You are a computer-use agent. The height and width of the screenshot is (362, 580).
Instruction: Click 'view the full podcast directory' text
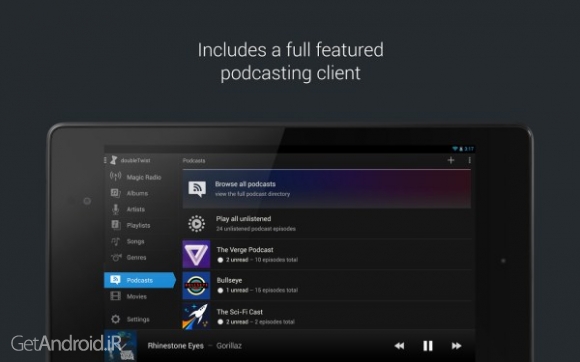coord(253,194)
